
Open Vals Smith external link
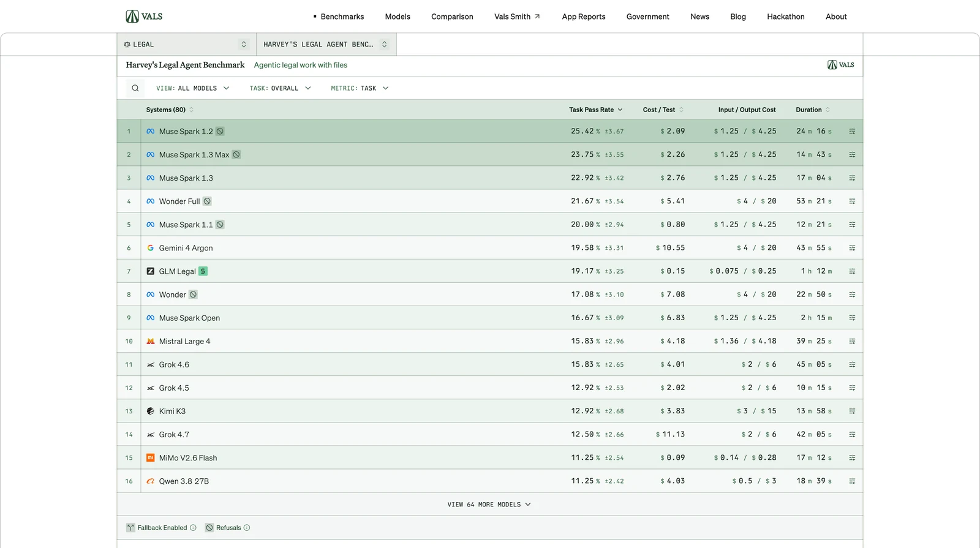[x=517, y=17]
